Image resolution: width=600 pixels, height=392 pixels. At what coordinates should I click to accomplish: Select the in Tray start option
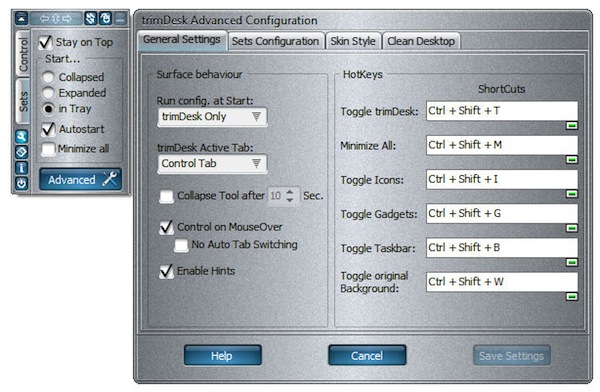[48, 109]
